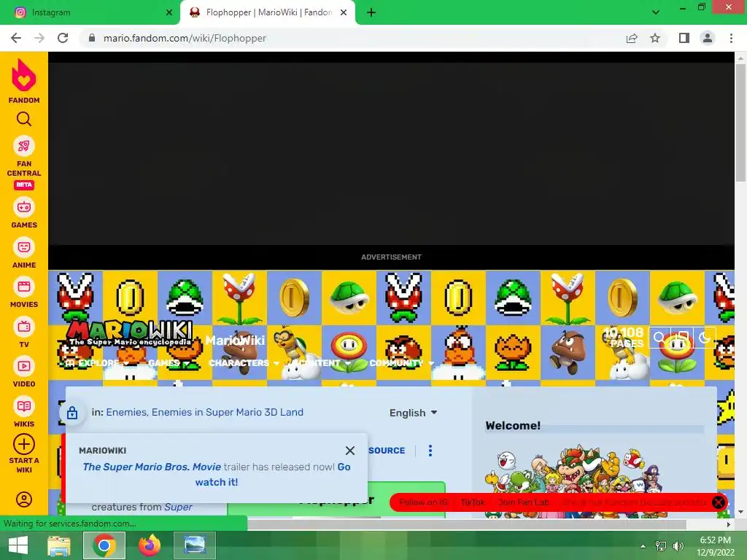This screenshot has height=560, width=747.
Task: Click the Chrome taskbar icon
Action: 104,545
